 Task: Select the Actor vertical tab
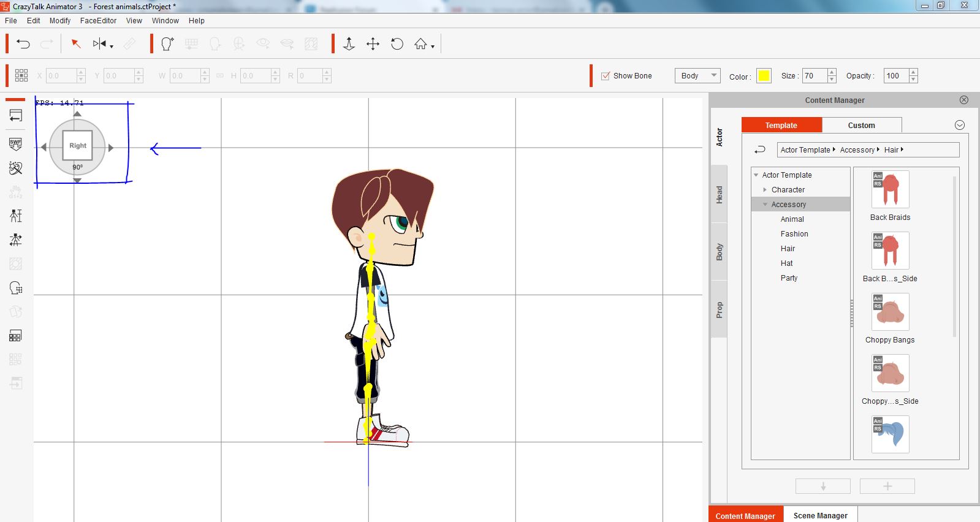pos(720,137)
